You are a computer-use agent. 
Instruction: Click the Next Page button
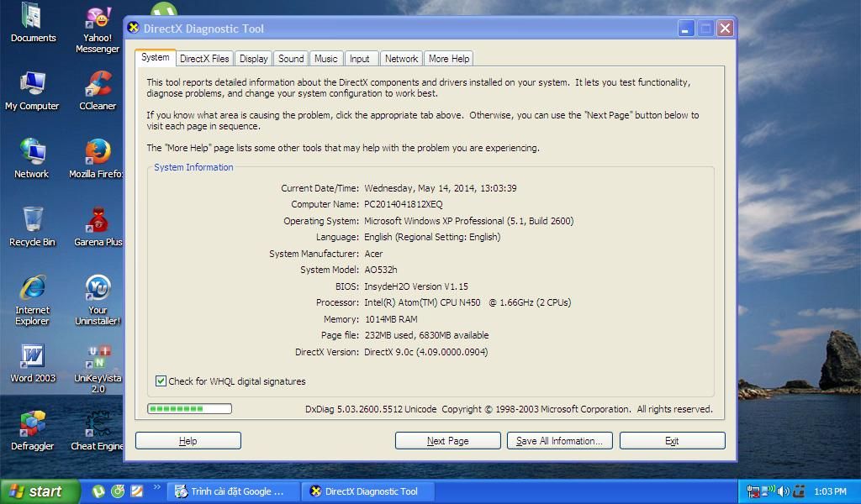pyautogui.click(x=447, y=441)
